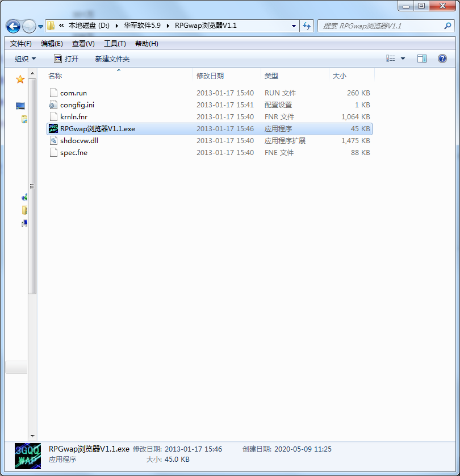
Task: Open the 文件(F) menu
Action: pyautogui.click(x=20, y=44)
